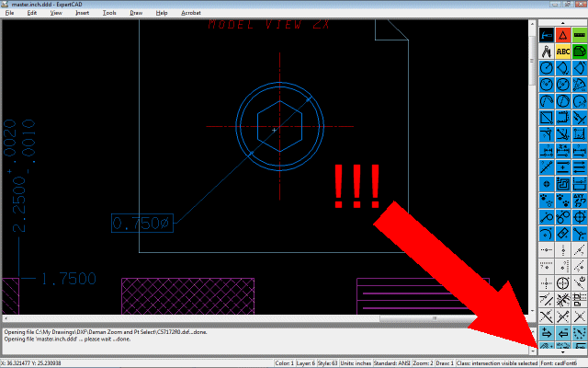This screenshot has height=368, width=588.
Task: Click the two-circles tangent line icon
Action: 563,217
